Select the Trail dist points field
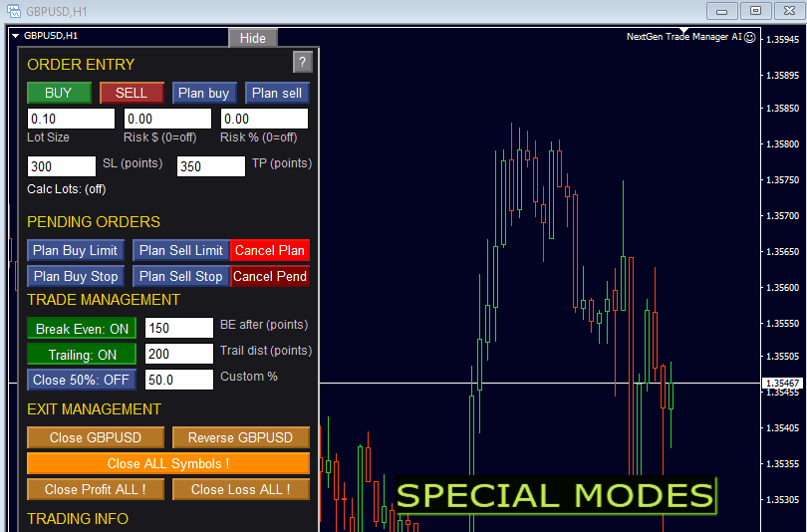 pos(179,354)
